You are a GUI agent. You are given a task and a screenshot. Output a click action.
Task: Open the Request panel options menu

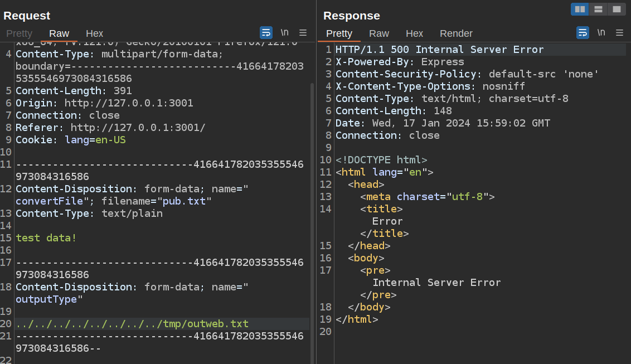(x=303, y=32)
